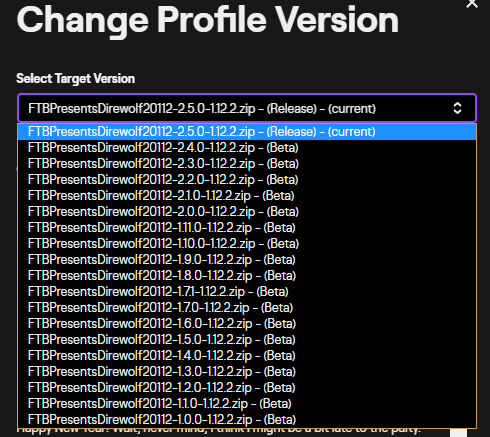
Task: Choose FTBPresentsDirewolf20112-2.4.0 Beta option
Action: [247, 148]
